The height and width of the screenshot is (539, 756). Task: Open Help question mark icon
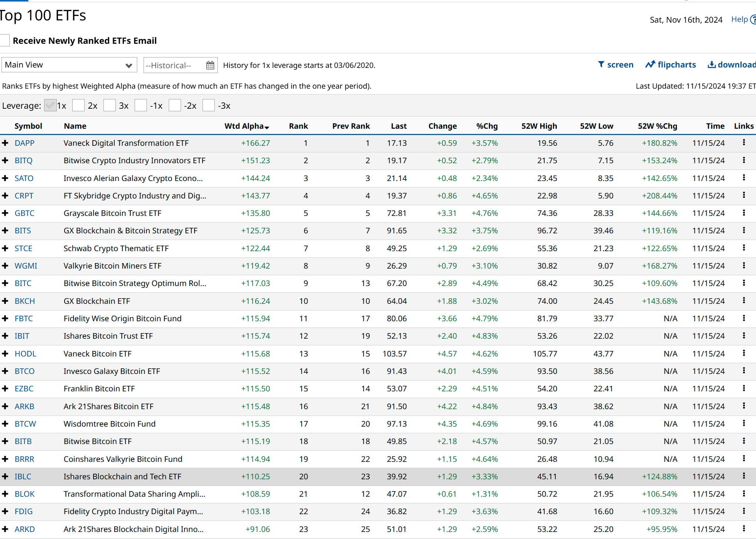coord(753,20)
